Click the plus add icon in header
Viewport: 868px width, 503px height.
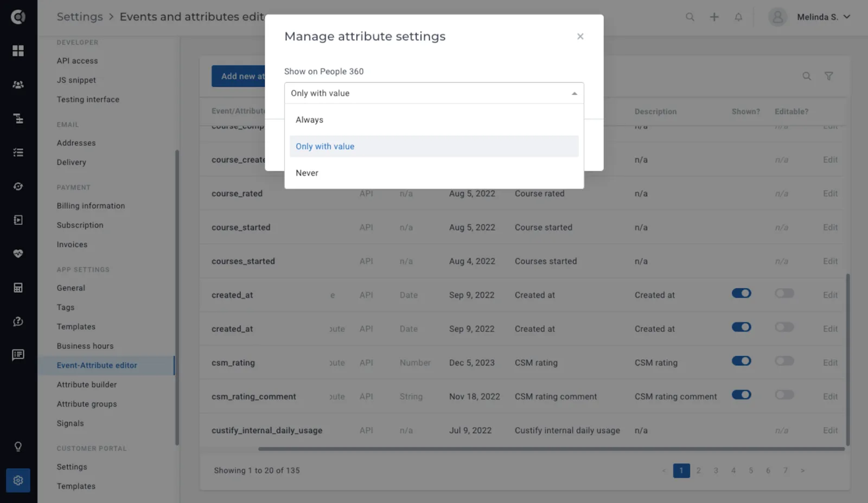tap(714, 17)
